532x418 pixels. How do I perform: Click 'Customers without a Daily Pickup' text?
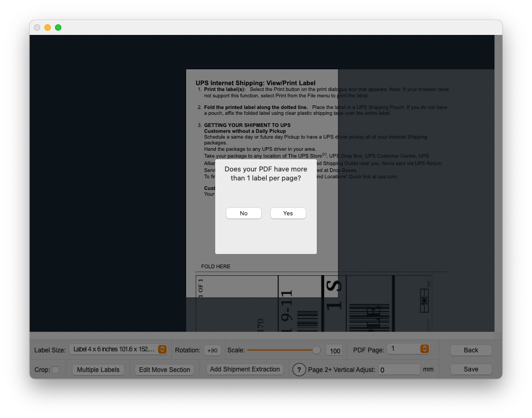[x=245, y=131]
